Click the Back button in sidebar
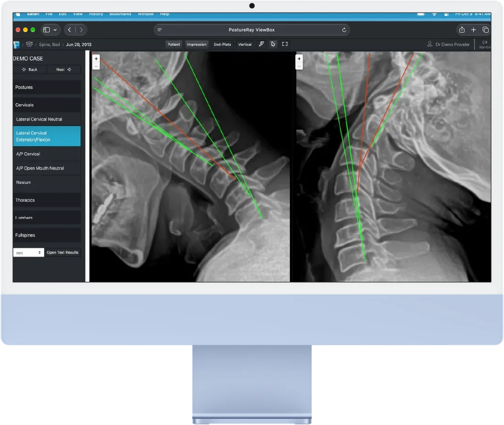Screen dimensions: 504x425 (x=30, y=70)
